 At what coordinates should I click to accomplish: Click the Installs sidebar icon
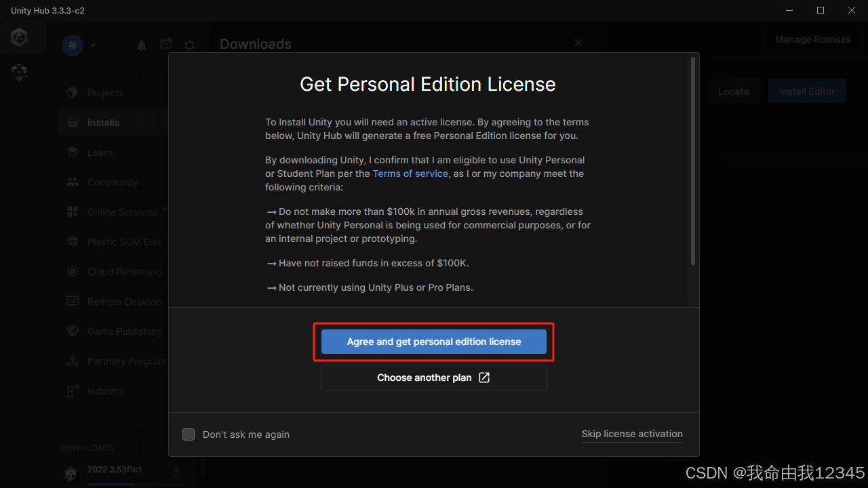[73, 123]
